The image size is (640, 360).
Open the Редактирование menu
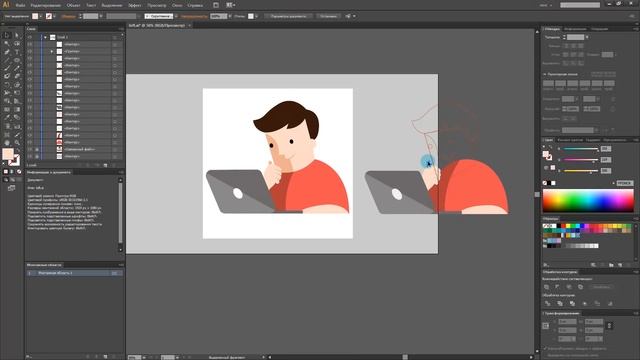(46, 5)
